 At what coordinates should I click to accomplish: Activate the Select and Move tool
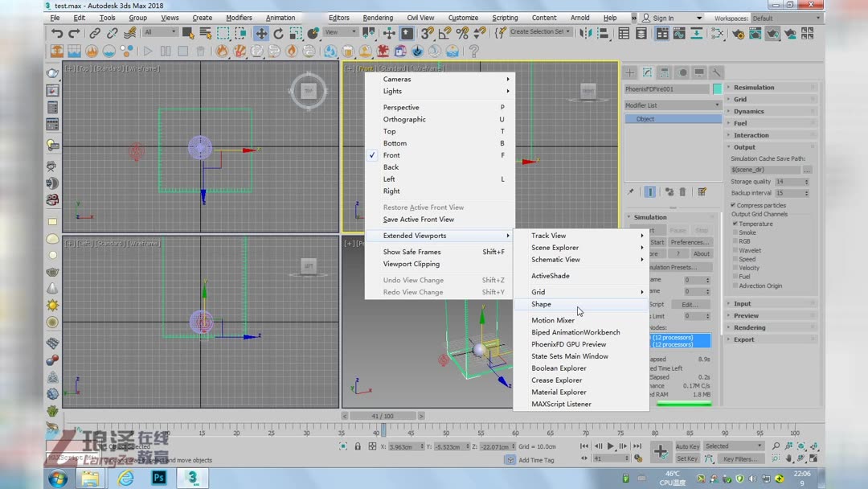[x=261, y=33]
